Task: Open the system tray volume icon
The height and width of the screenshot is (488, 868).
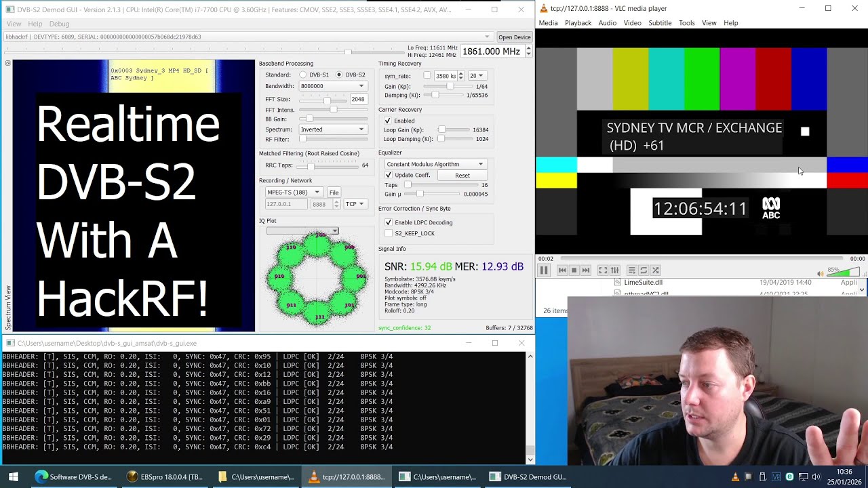Action: [x=816, y=476]
